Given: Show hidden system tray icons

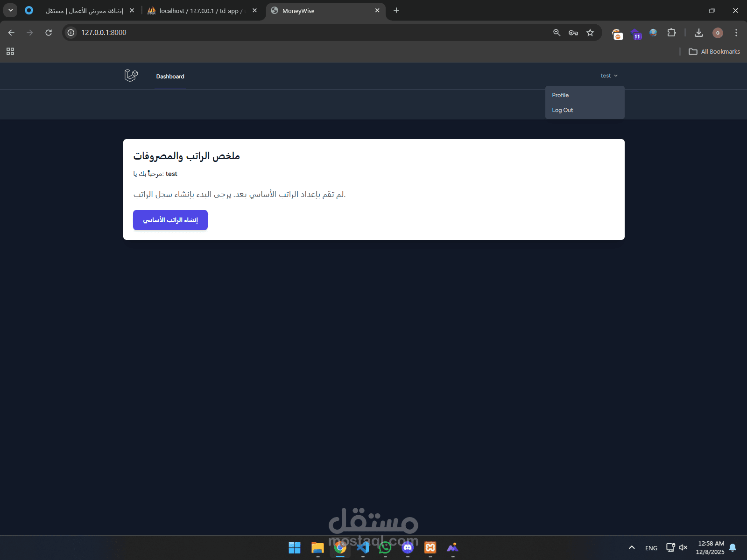Looking at the screenshot, I should 632,547.
